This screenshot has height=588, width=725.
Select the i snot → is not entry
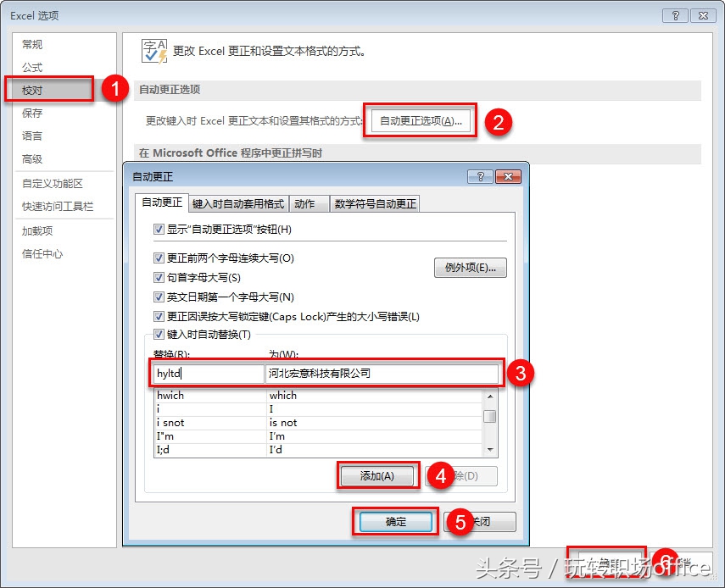318,422
